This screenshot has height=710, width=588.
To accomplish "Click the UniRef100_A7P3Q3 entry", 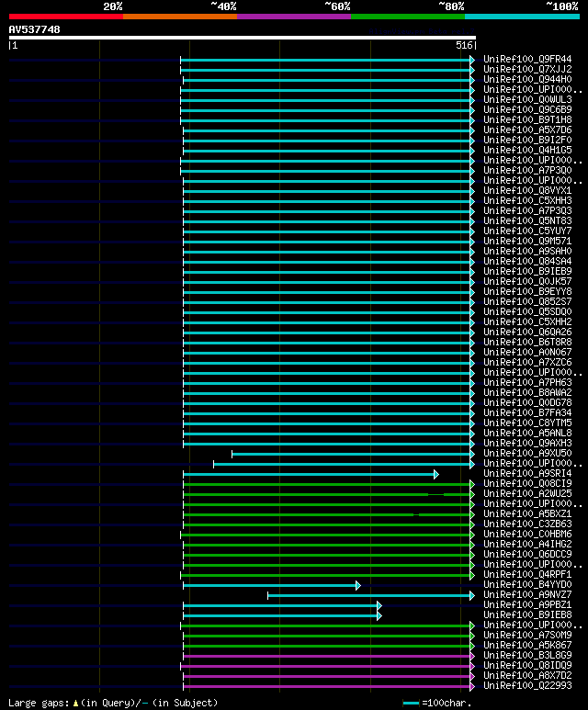I will pos(527,210).
